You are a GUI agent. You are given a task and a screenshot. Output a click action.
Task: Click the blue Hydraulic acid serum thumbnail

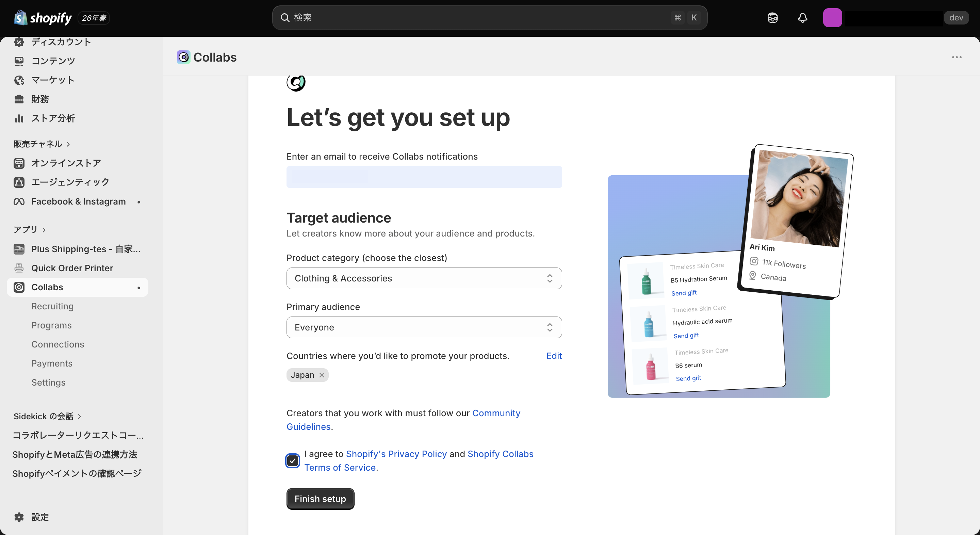coord(648,323)
